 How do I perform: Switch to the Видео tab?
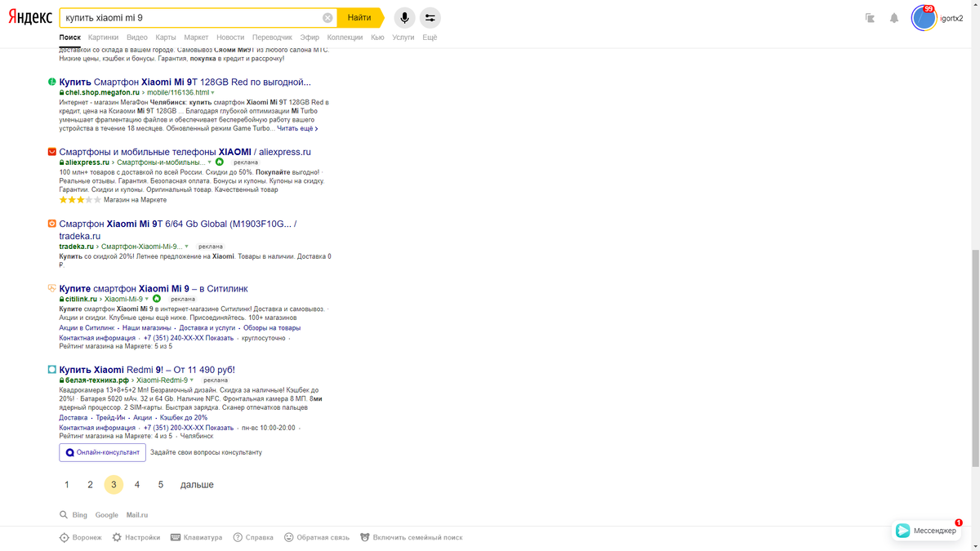pos(137,38)
